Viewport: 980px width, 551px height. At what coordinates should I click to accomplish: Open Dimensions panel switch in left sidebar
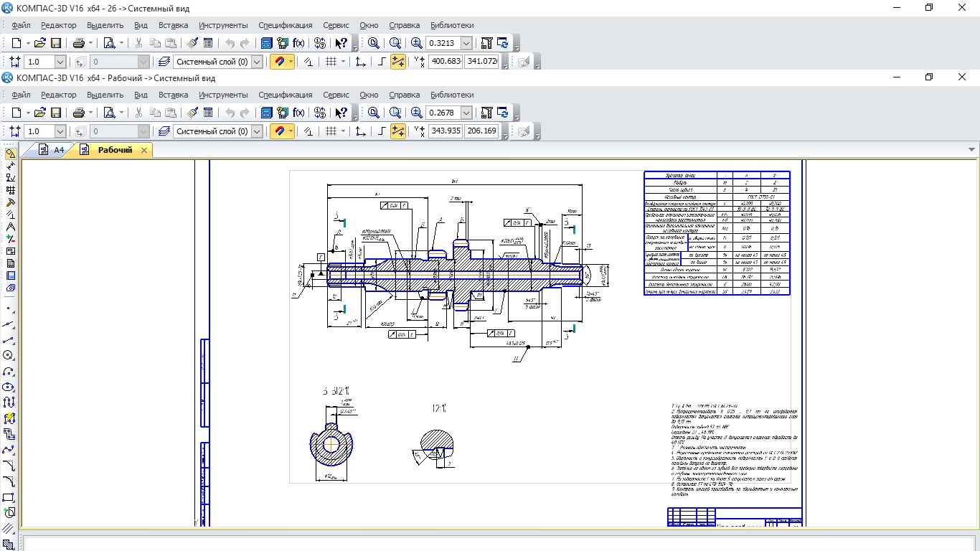[9, 166]
